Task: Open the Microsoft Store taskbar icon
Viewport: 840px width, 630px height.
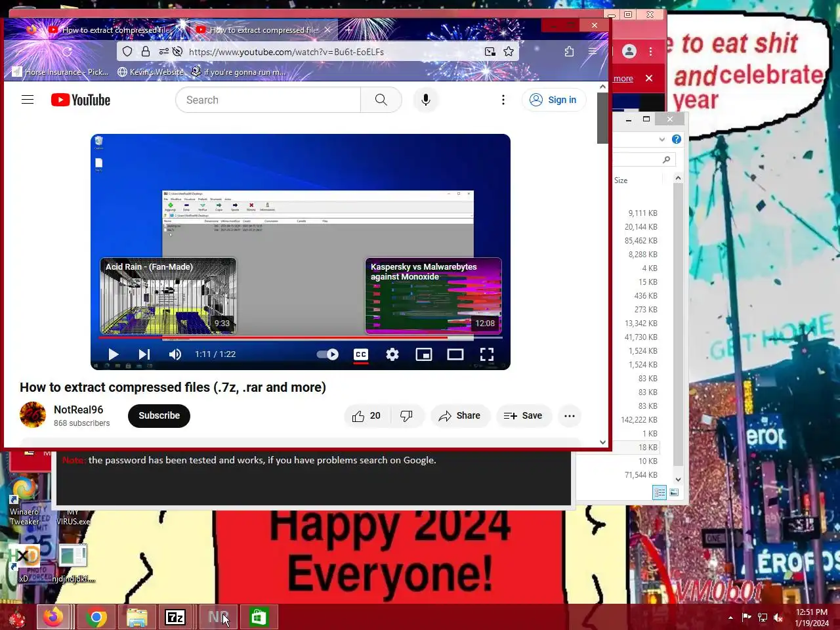Action: pos(259,618)
